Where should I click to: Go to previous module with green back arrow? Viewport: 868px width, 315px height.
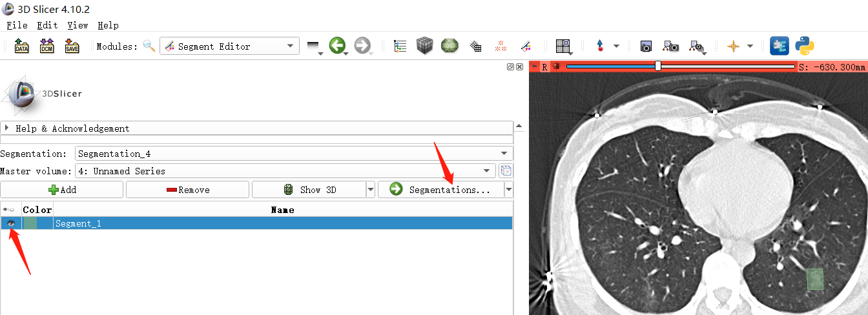[337, 46]
